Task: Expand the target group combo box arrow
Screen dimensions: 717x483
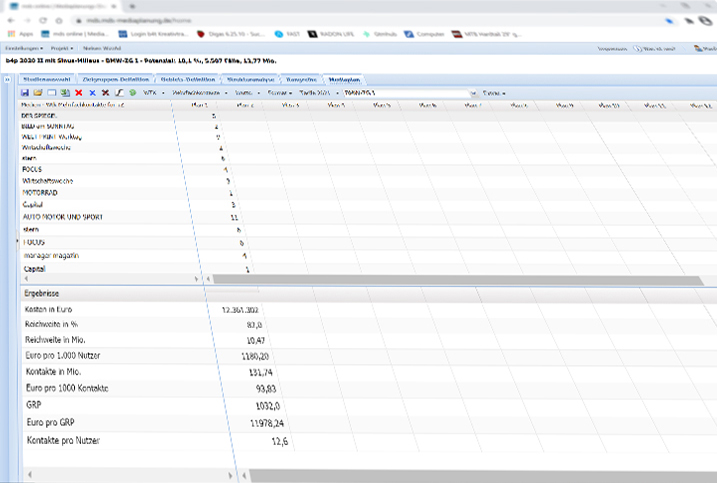Action: (x=473, y=93)
